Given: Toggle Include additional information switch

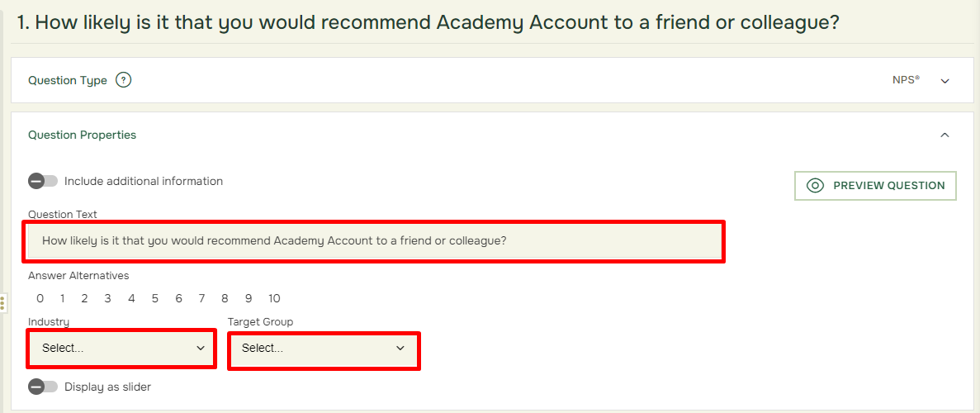Looking at the screenshot, I should (x=42, y=182).
